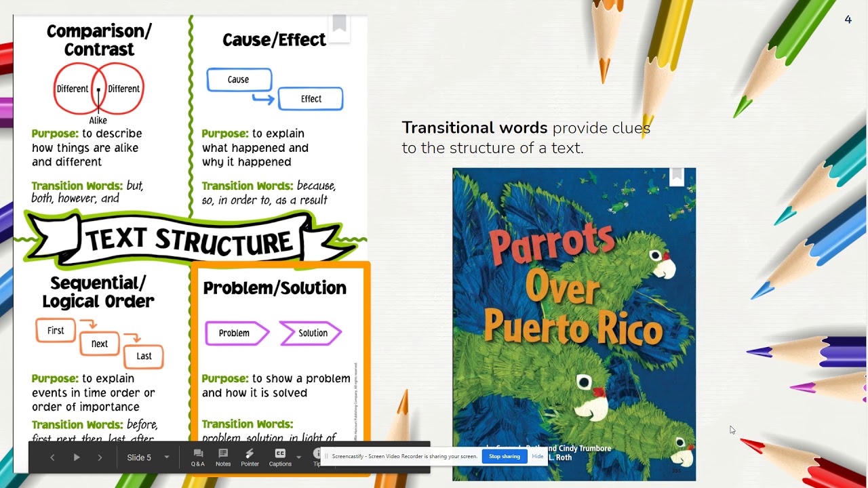This screenshot has height=488, width=868.
Task: Click slide number 4
Action: tap(848, 20)
